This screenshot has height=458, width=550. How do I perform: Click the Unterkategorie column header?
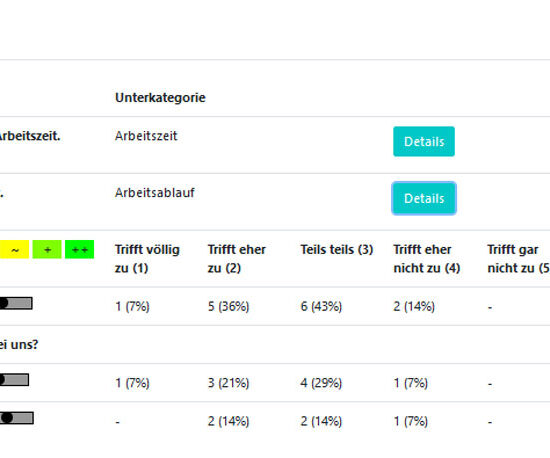click(x=160, y=97)
